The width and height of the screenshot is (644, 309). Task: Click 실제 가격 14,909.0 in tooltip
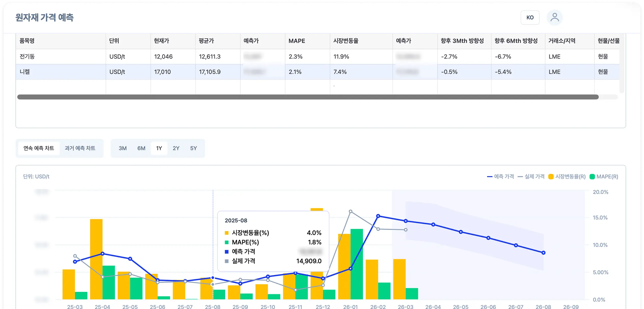(x=309, y=261)
